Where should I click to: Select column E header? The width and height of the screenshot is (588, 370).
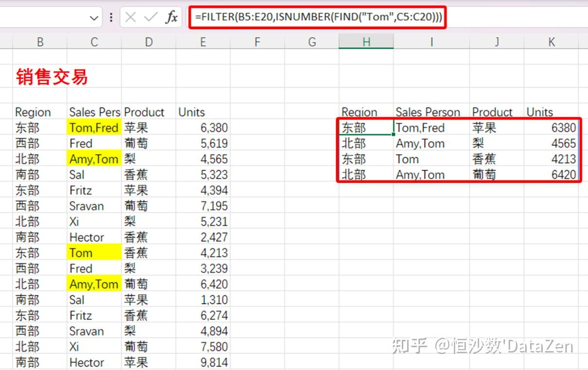(x=203, y=42)
